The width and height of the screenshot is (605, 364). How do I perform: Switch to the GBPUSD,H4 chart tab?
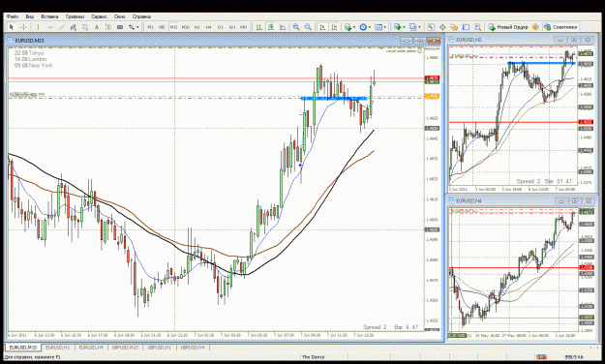click(x=193, y=348)
